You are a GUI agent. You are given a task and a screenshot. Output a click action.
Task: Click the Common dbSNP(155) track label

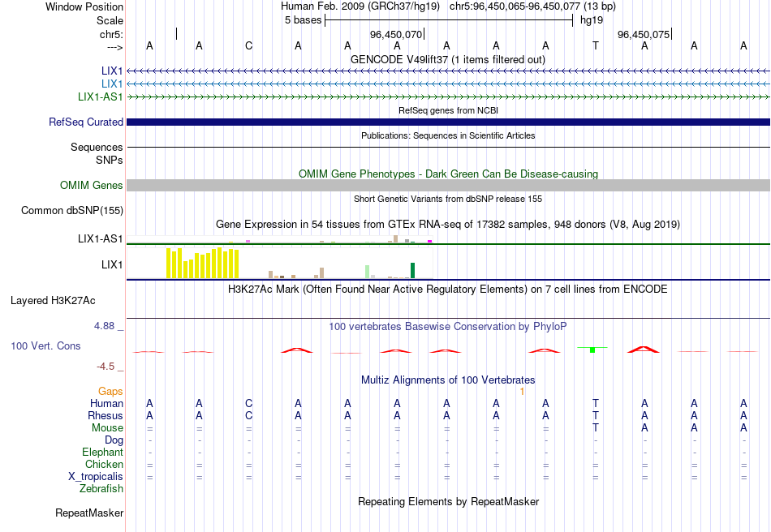pos(71,210)
